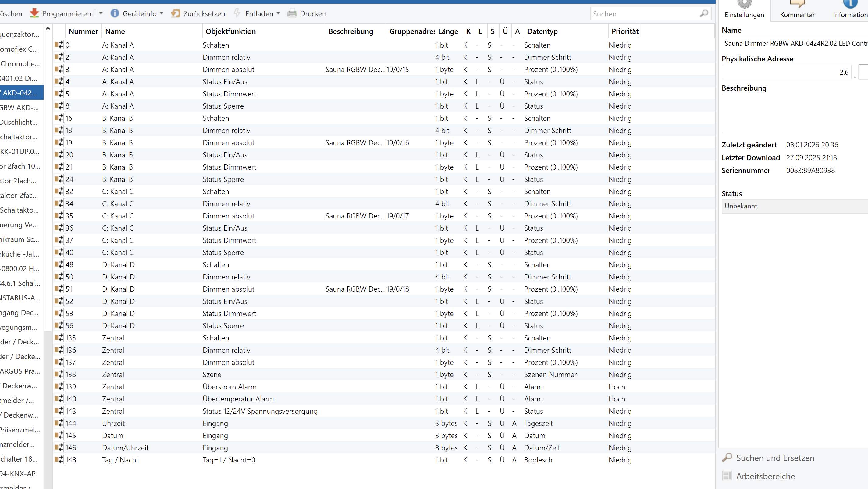Open the Arbeitsbereiche panel
The height and width of the screenshot is (489, 868).
click(765, 476)
